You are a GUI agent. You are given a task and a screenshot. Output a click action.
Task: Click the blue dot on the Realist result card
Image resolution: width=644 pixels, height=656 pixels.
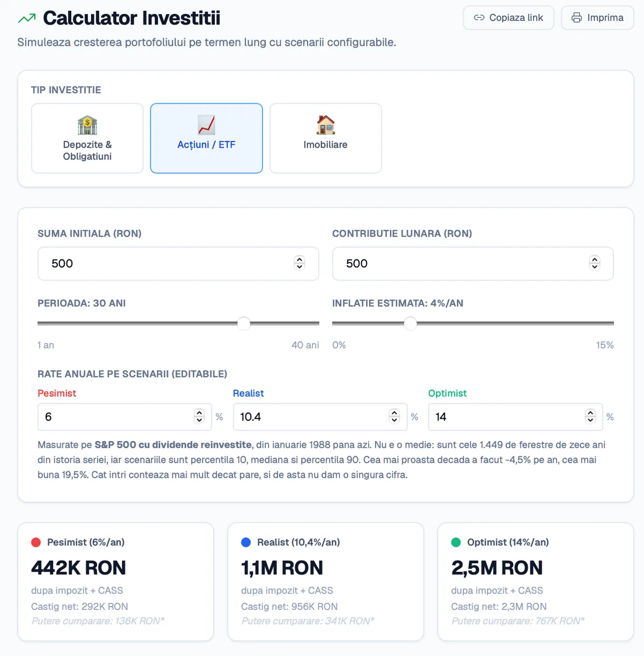(x=246, y=542)
